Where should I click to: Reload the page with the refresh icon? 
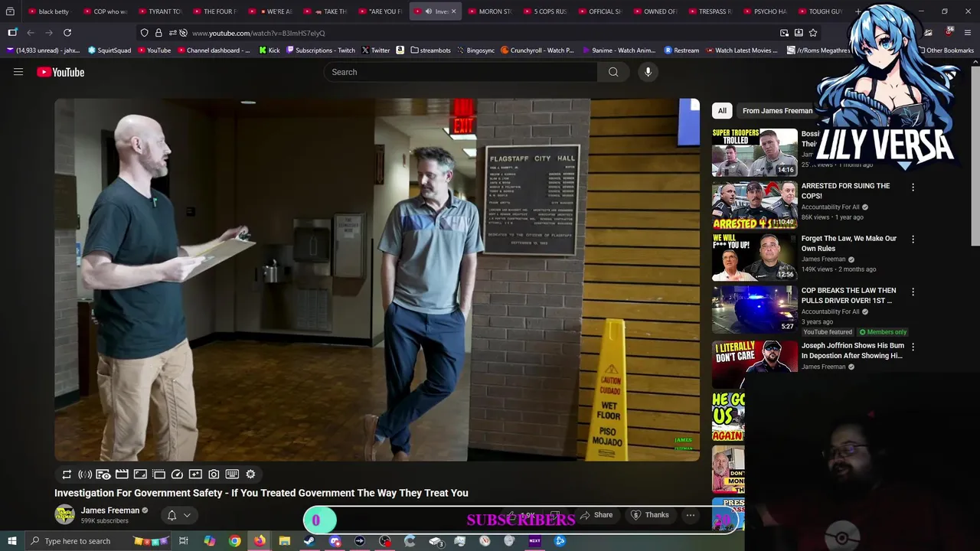[67, 33]
